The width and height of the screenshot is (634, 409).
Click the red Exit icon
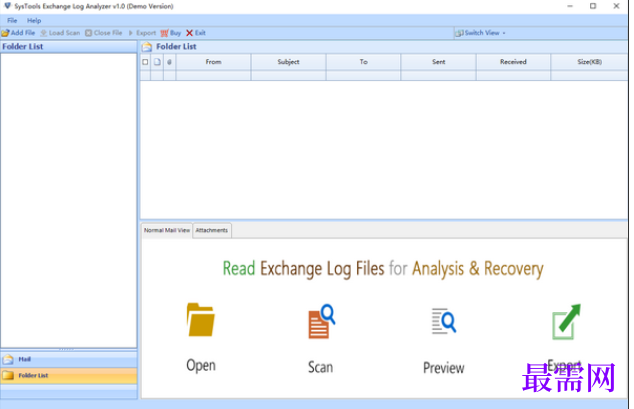[189, 33]
